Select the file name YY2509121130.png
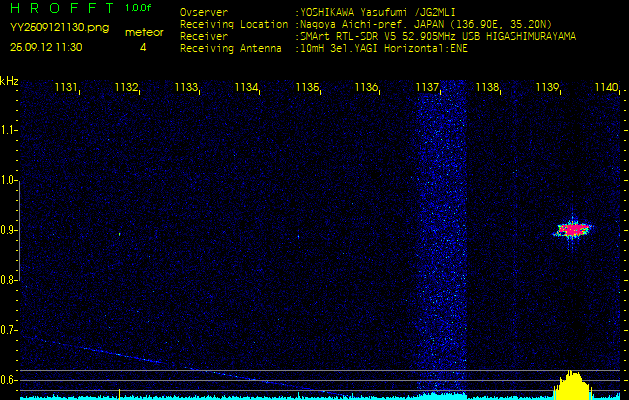The height and width of the screenshot is (400, 629). [x=59, y=28]
